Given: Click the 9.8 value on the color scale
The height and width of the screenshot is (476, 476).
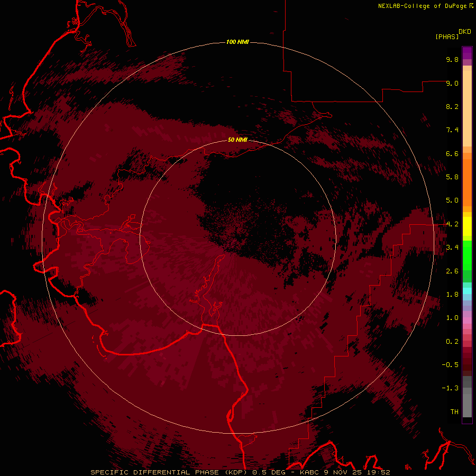Looking at the screenshot, I should (452, 59).
